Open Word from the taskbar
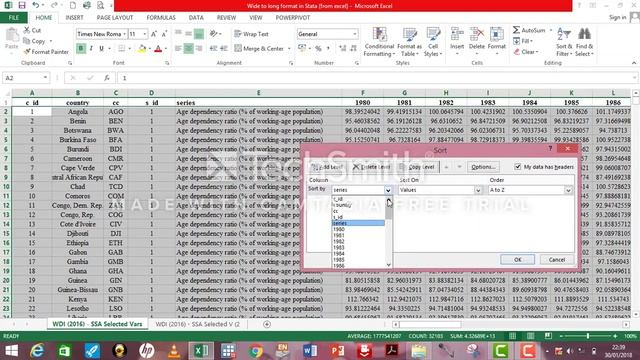The image size is (640, 360). tap(310, 351)
